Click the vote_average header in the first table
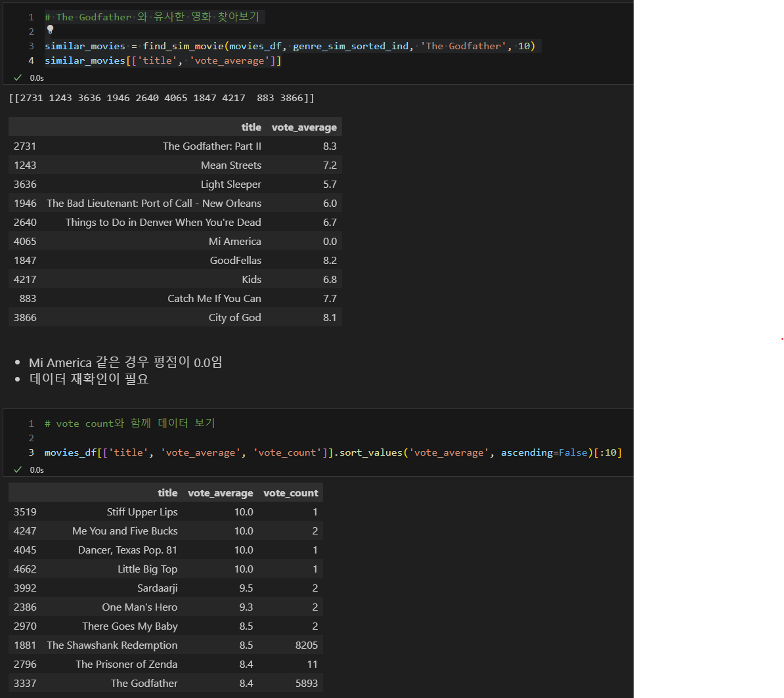The height and width of the screenshot is (698, 784). coord(304,127)
